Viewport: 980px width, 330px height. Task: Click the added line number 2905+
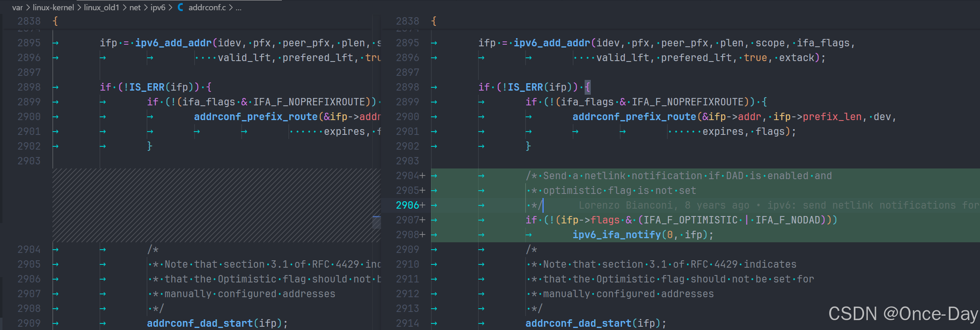(x=411, y=191)
